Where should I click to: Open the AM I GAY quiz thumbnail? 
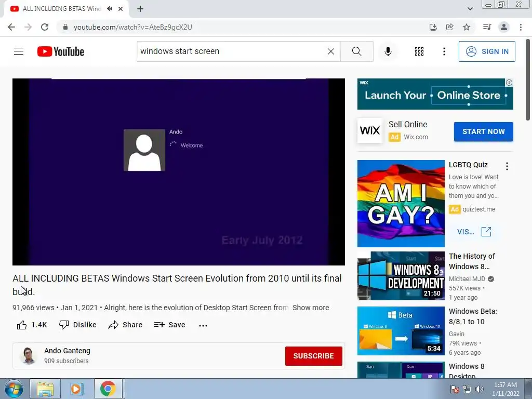[x=401, y=204]
